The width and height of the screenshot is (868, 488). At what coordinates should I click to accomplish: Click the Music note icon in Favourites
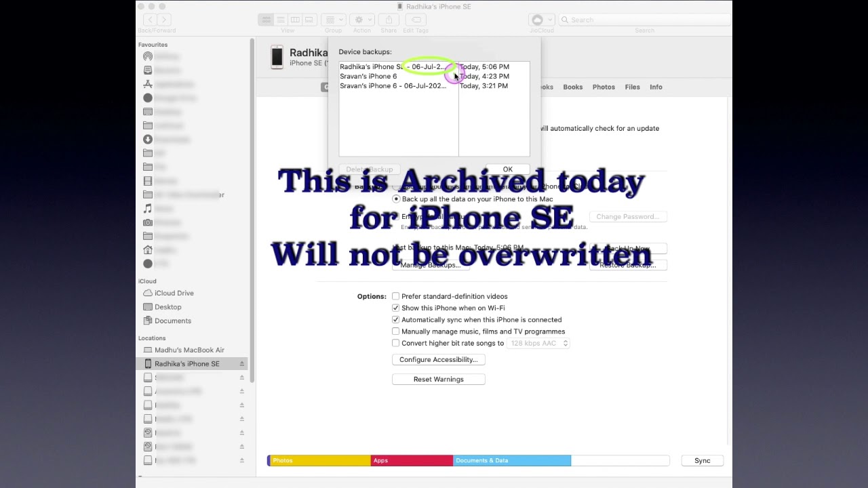(x=148, y=208)
